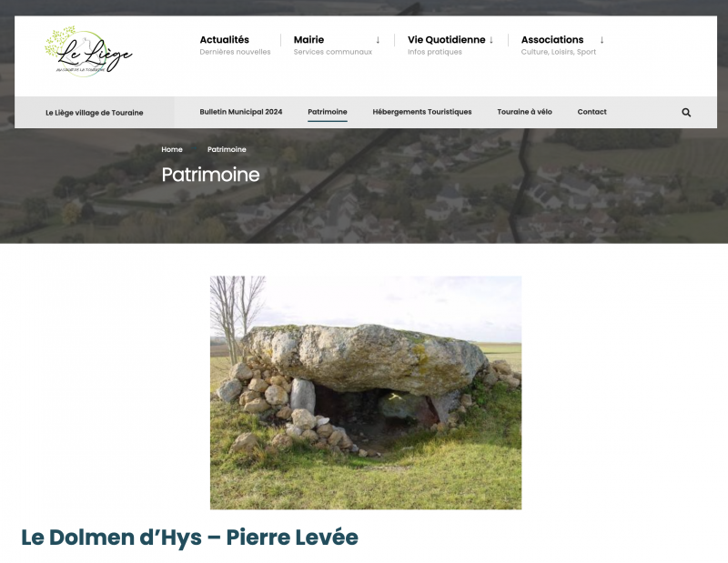Screen dimensions: 728x563
Task: Open the dolmen stone photo
Action: [x=366, y=392]
